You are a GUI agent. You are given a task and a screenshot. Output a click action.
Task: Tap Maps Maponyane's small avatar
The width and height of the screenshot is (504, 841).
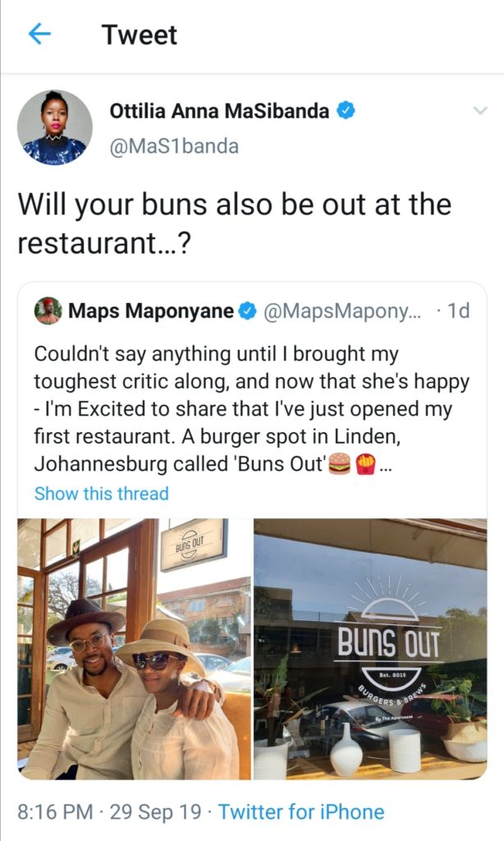click(x=48, y=310)
